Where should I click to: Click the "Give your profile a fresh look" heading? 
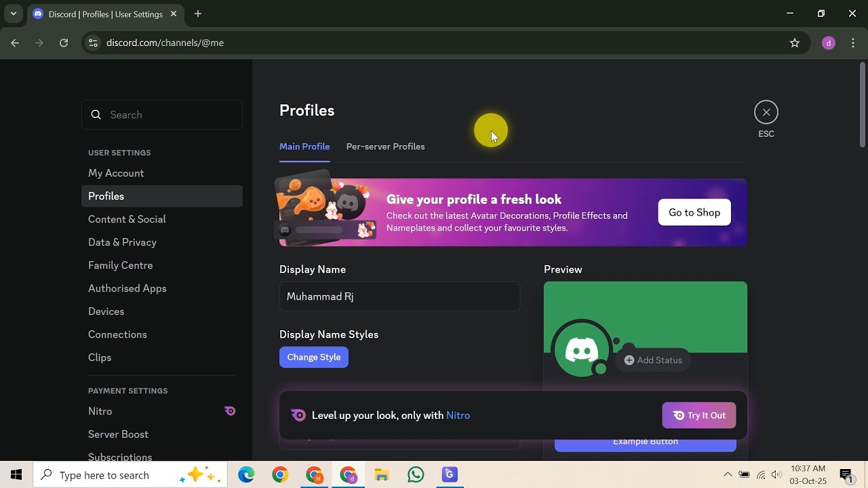point(474,199)
